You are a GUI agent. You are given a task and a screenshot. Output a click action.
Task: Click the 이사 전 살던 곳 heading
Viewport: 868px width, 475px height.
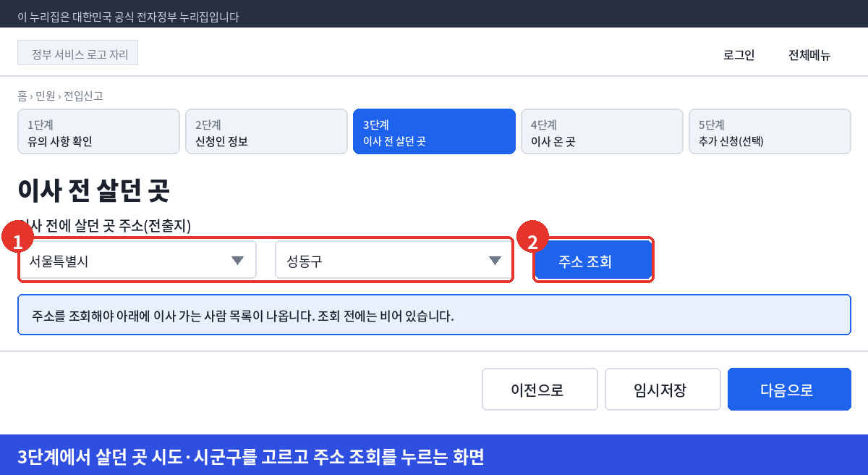coord(93,190)
